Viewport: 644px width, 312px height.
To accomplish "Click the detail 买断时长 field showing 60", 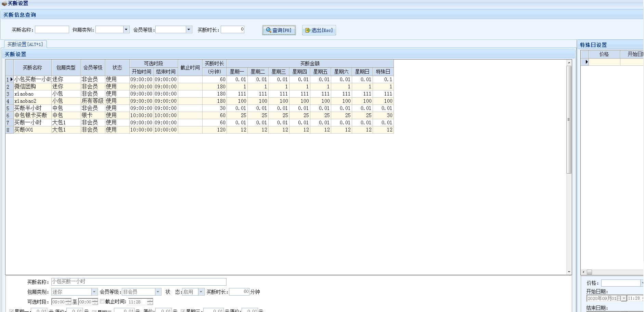I will click(239, 292).
